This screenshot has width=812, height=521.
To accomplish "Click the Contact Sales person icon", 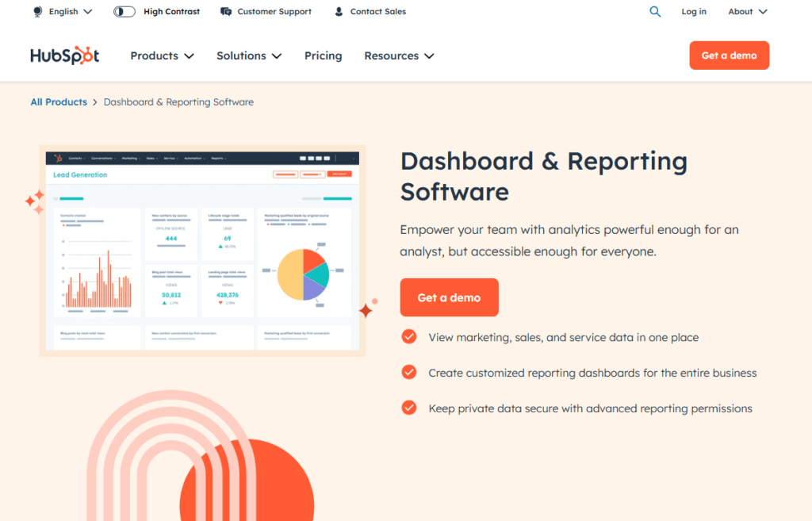I will (339, 11).
